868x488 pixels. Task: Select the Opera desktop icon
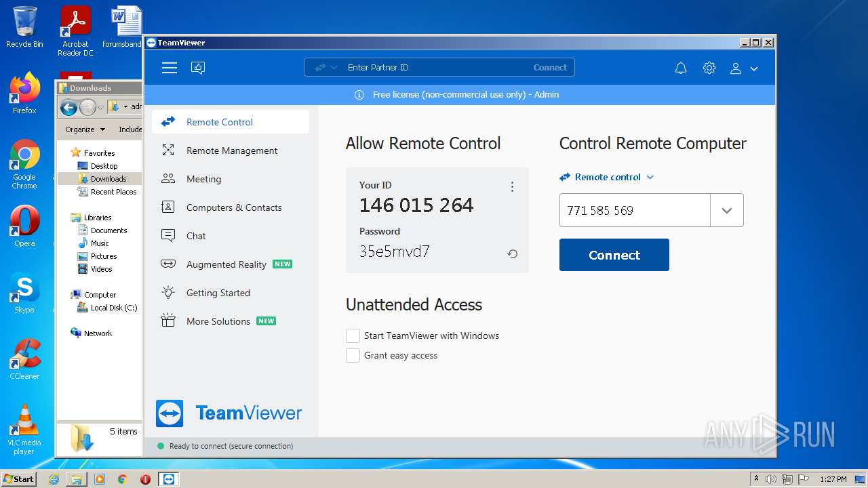coord(24,226)
